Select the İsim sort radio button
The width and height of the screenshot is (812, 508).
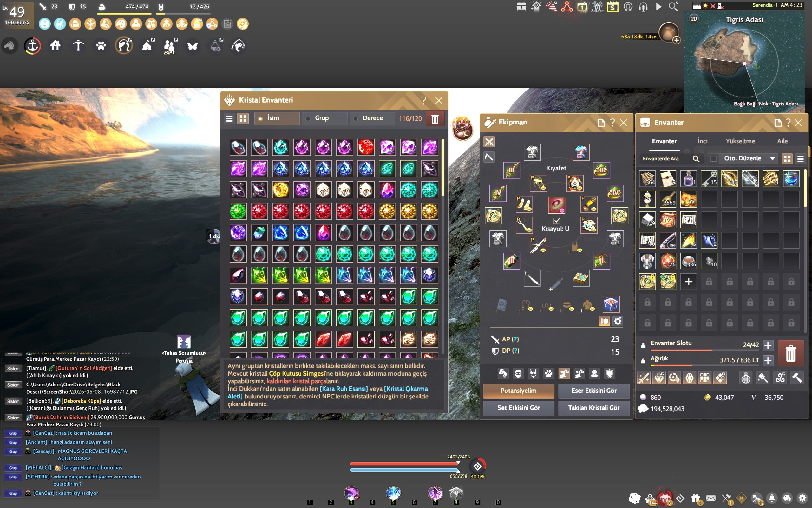tap(260, 119)
